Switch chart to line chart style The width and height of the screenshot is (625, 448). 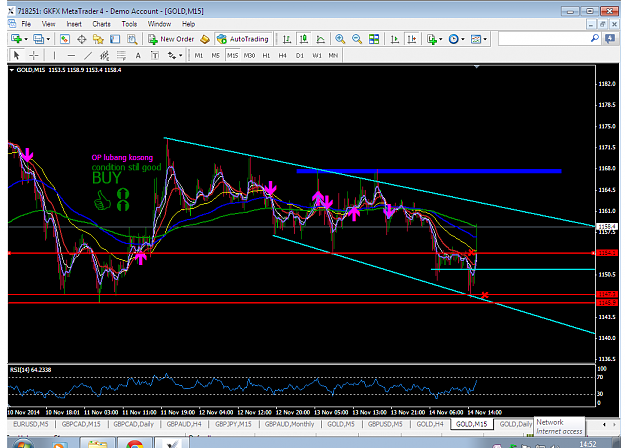tap(320, 39)
